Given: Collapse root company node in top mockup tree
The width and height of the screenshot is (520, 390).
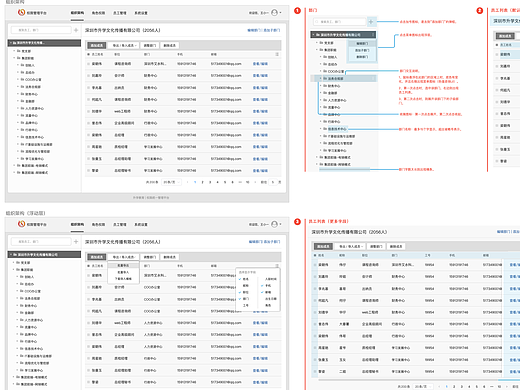Looking at the screenshot, I should pos(11,43).
